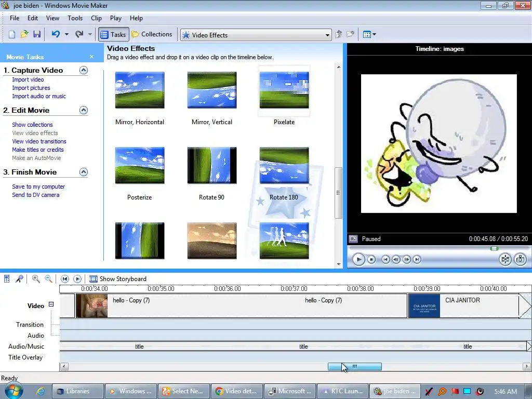Collapse the Edit Movie section
Screen dimensions: 532x399
pos(84,110)
